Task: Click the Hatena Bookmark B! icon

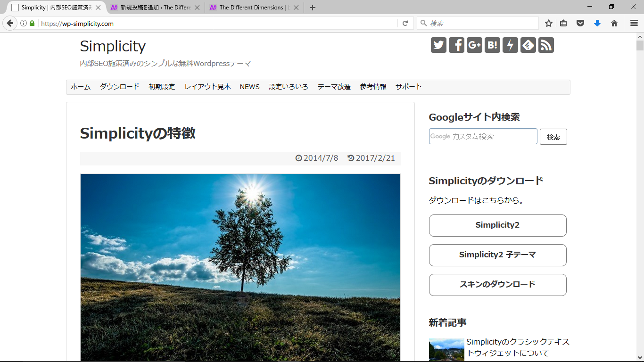Action: (x=492, y=45)
